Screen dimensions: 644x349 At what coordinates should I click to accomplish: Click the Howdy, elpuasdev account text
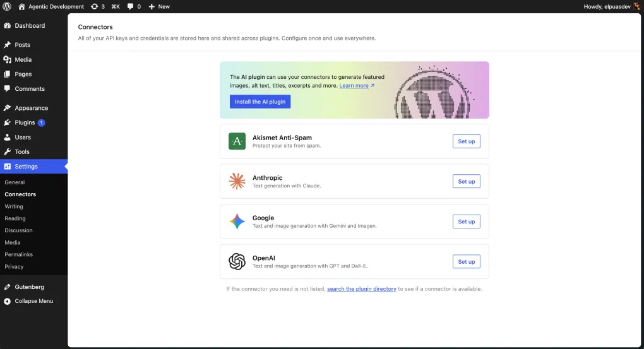(607, 6)
